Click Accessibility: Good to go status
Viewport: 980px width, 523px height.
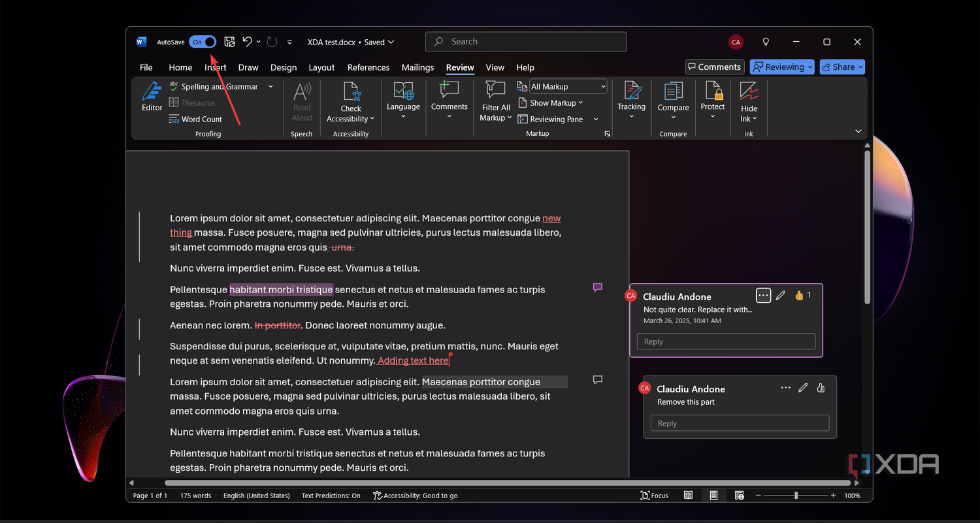click(x=416, y=496)
